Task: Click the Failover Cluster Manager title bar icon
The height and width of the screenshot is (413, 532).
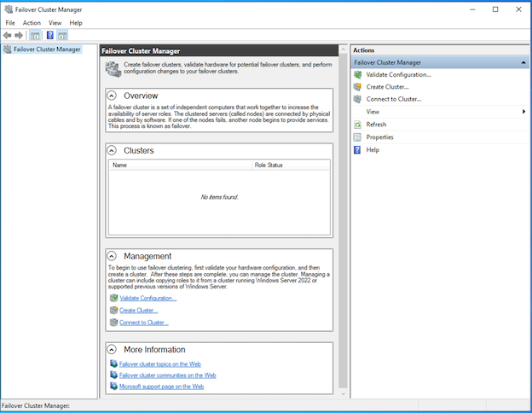Action: [9, 9]
